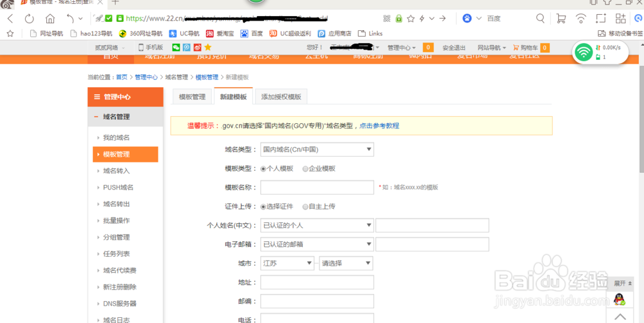
Task: Click the Baidu paw search engine icon
Action: 468,19
